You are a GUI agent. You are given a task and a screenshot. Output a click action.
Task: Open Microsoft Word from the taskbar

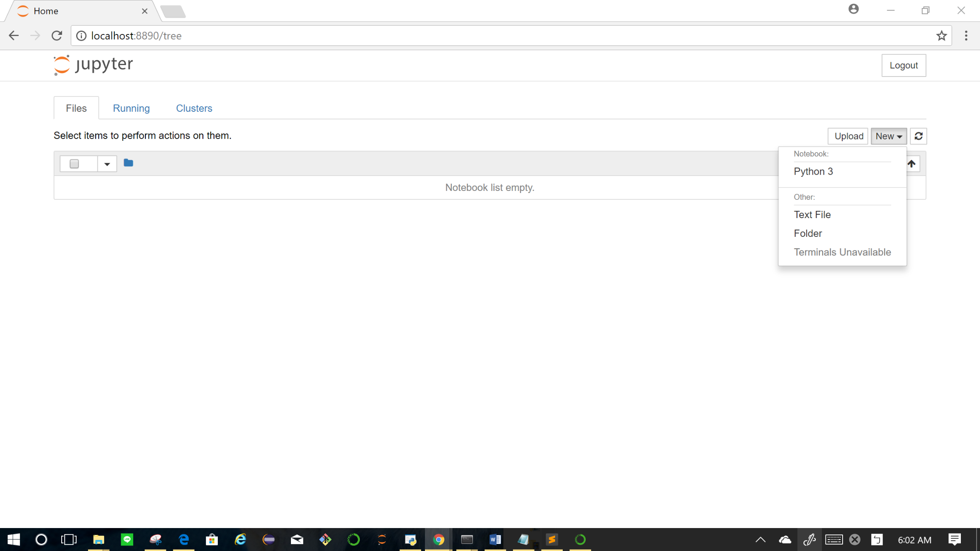point(494,540)
